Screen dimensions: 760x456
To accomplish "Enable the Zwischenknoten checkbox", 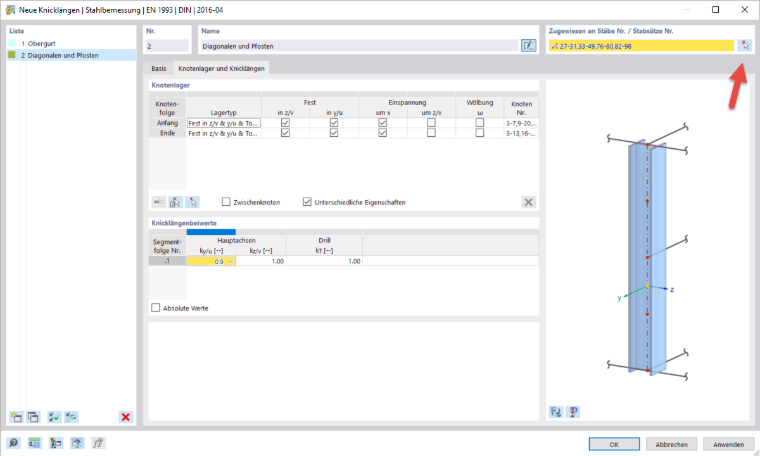I will pos(226,202).
